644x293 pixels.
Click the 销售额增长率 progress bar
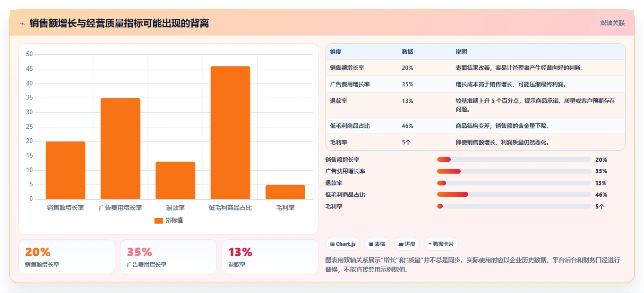[514, 160]
